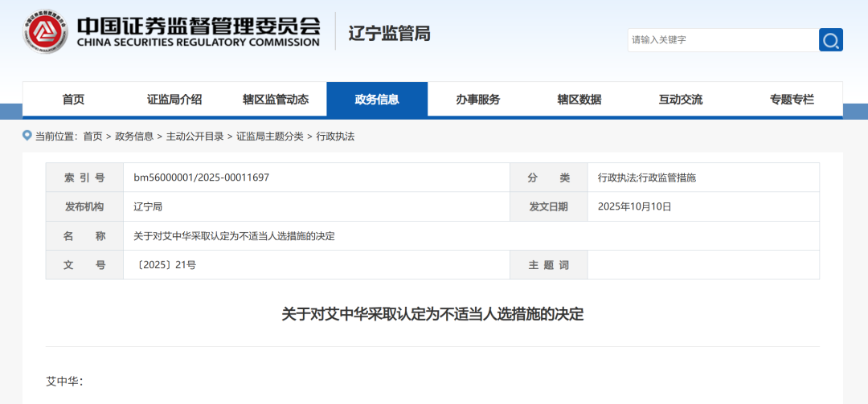Click the location pin icon in breadcrumb
The image size is (868, 404).
[x=27, y=136]
